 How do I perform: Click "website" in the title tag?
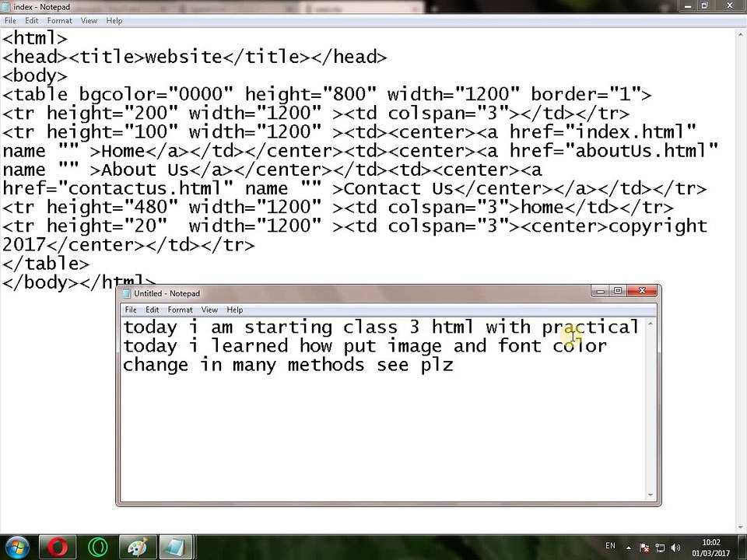pos(184,57)
